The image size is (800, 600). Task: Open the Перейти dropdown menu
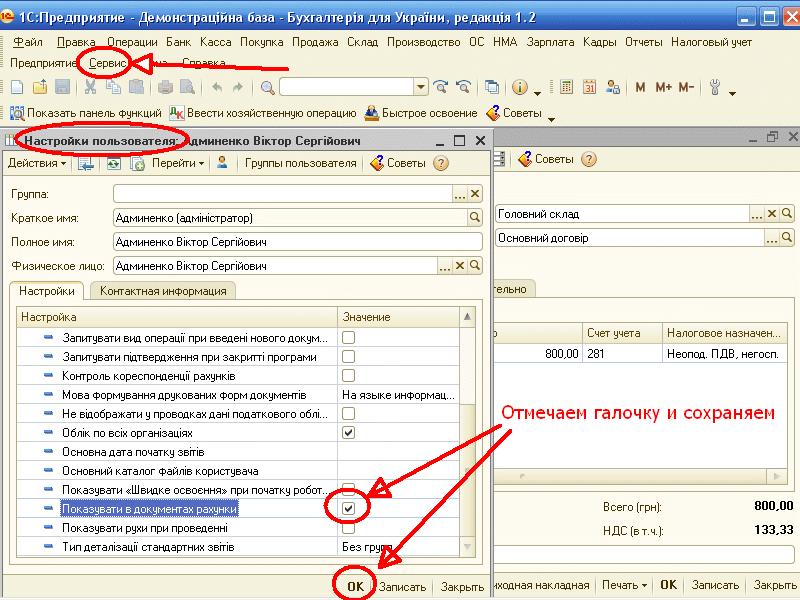pyautogui.click(x=178, y=163)
